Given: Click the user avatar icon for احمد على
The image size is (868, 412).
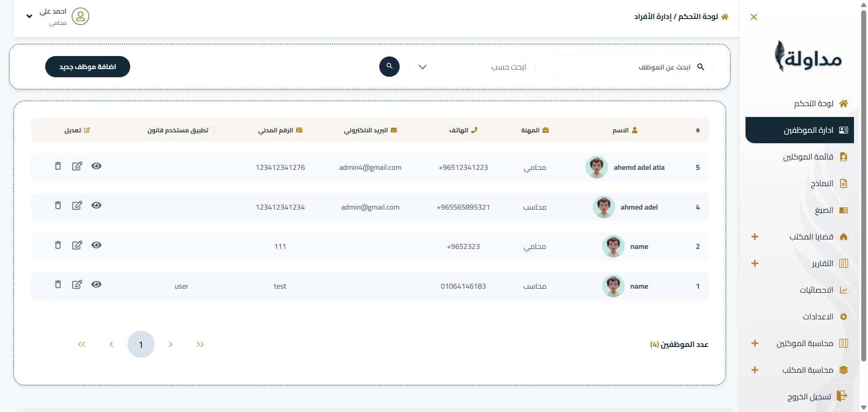Looking at the screenshot, I should 80,16.
